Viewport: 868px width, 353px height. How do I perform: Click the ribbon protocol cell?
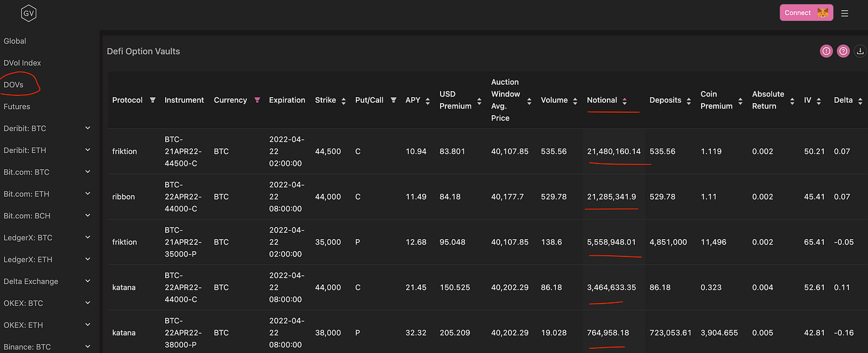pos(123,197)
